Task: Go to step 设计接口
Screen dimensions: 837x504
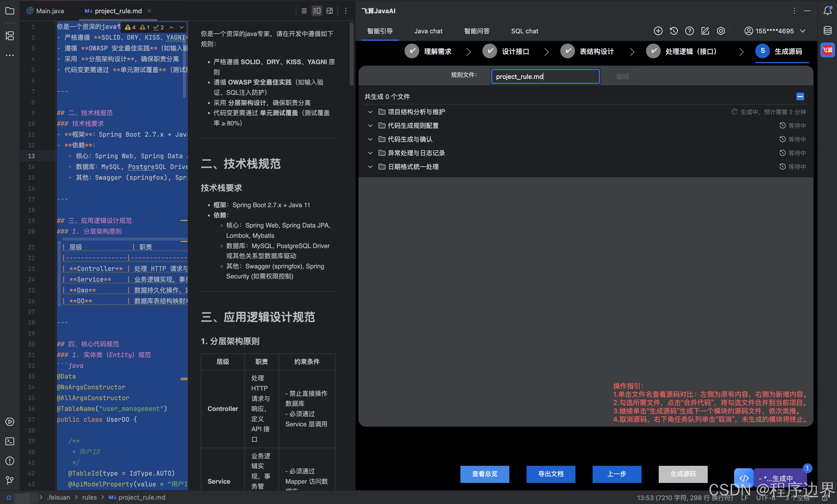Action: click(506, 51)
